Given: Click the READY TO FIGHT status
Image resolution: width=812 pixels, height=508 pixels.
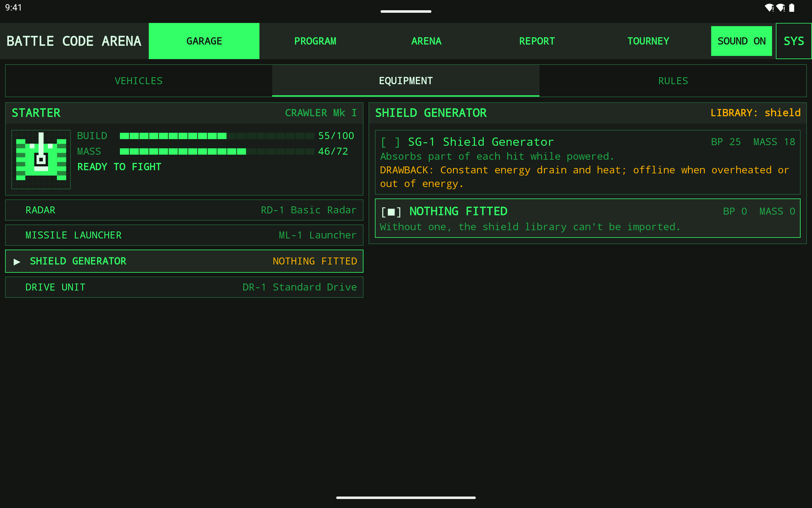Looking at the screenshot, I should (119, 167).
